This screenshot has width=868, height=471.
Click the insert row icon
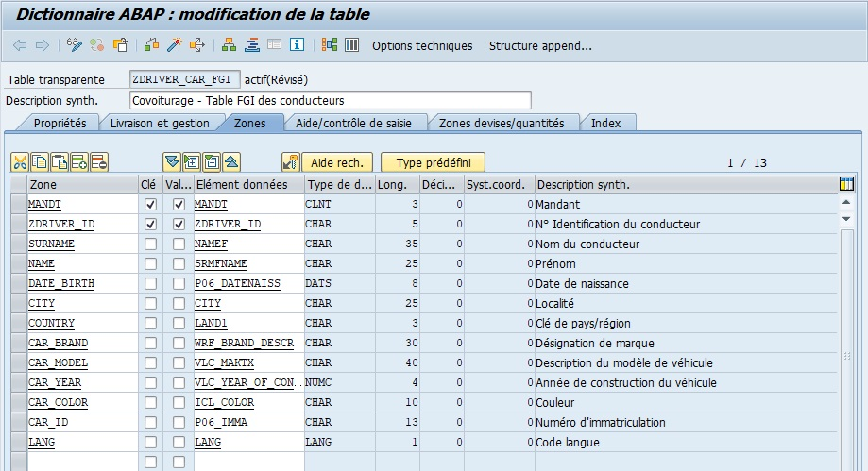point(79,162)
